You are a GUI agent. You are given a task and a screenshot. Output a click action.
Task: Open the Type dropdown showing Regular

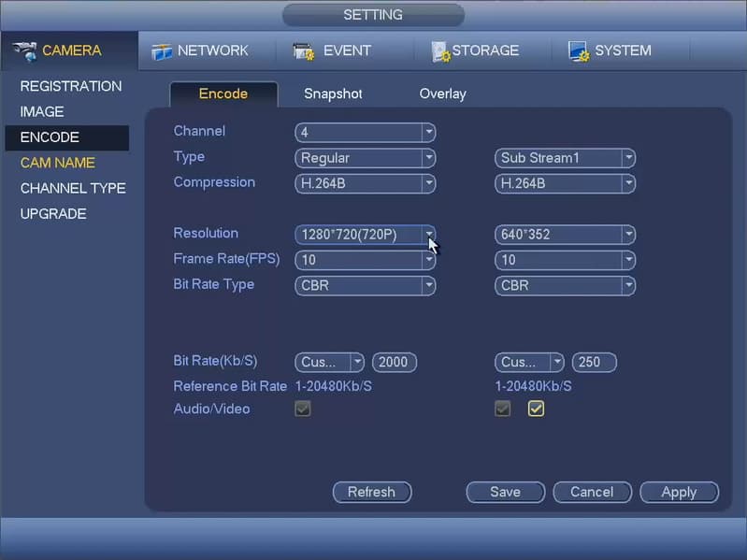pos(365,158)
